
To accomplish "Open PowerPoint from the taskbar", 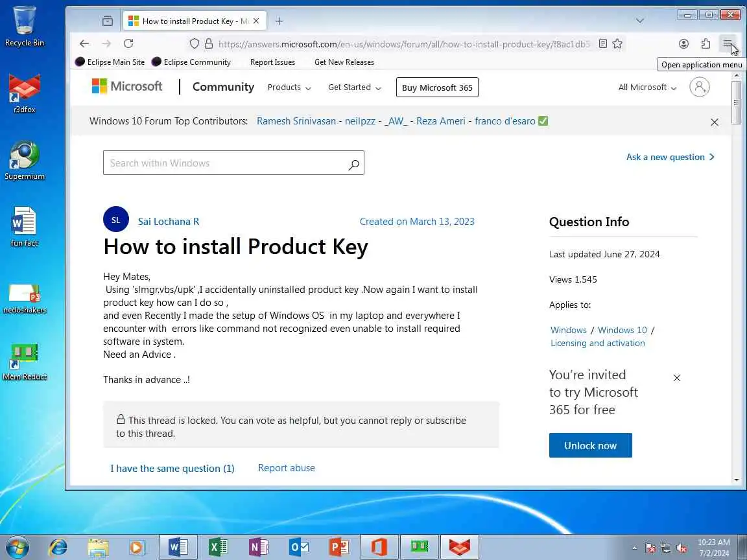I will click(x=338, y=547).
